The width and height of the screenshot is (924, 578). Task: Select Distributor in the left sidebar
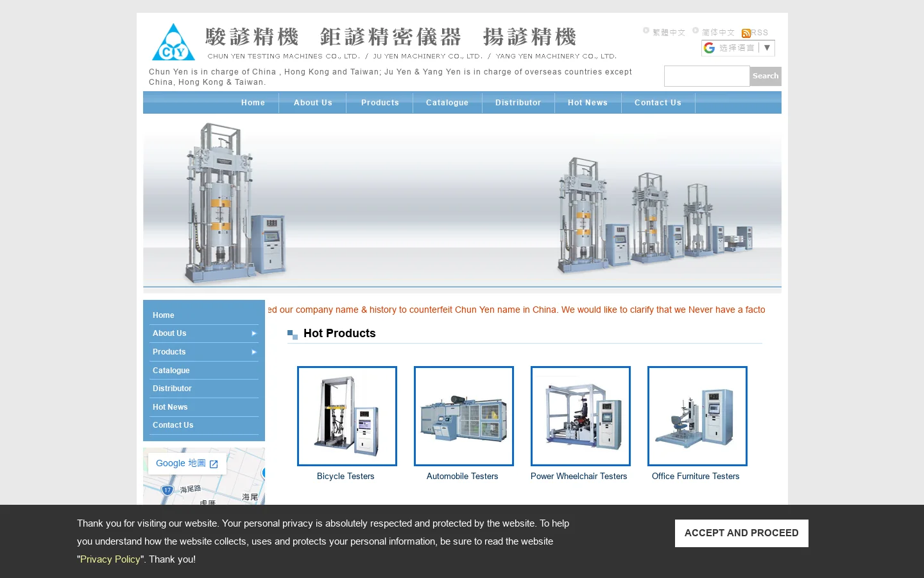pos(204,389)
